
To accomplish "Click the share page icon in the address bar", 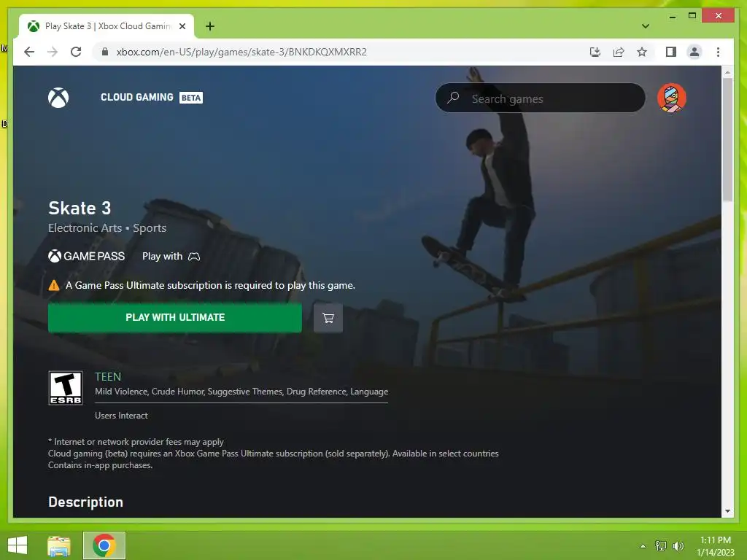I will pyautogui.click(x=619, y=52).
